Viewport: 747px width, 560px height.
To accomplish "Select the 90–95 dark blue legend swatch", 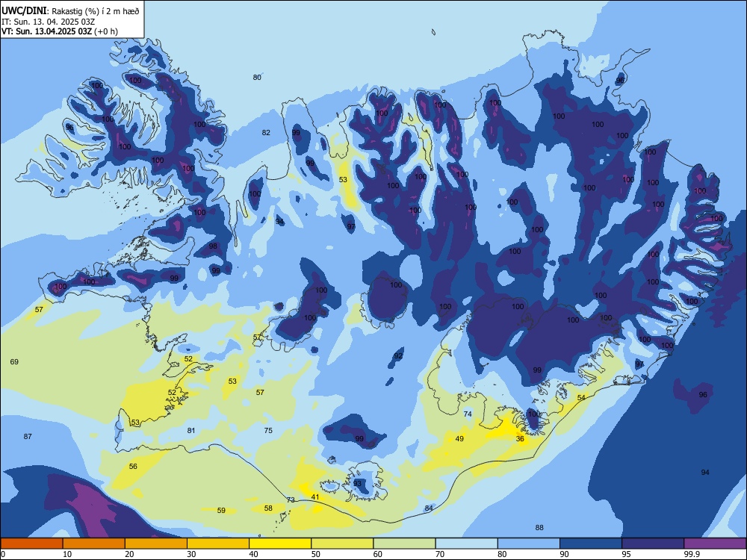I will click(591, 544).
